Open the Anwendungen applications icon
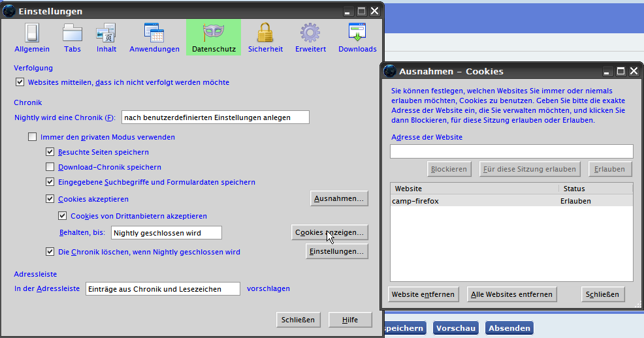This screenshot has height=338, width=644. point(154,33)
